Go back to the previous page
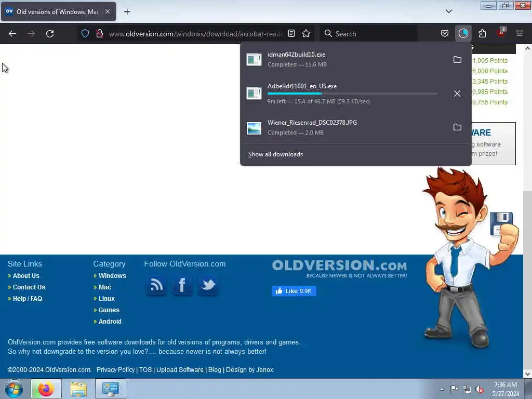 click(x=12, y=34)
